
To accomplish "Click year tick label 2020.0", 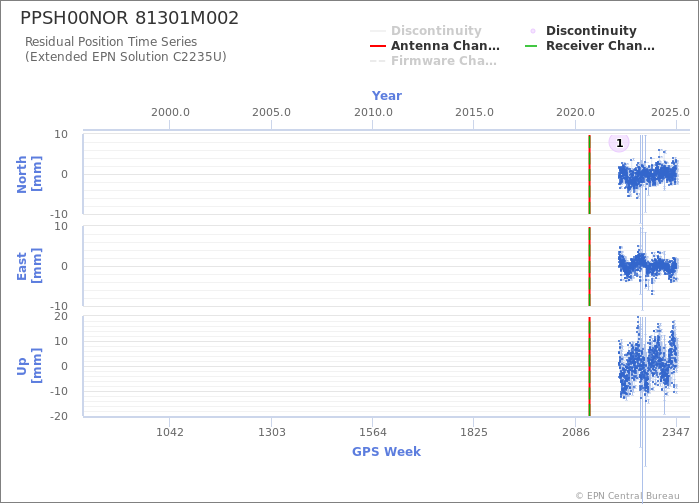I will [575, 112].
